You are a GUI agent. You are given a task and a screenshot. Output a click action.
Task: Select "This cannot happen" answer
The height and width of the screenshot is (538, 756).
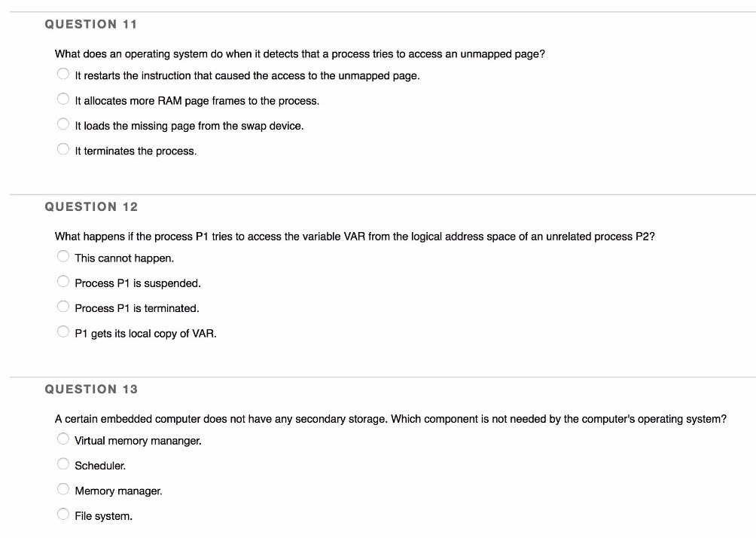[63, 255]
